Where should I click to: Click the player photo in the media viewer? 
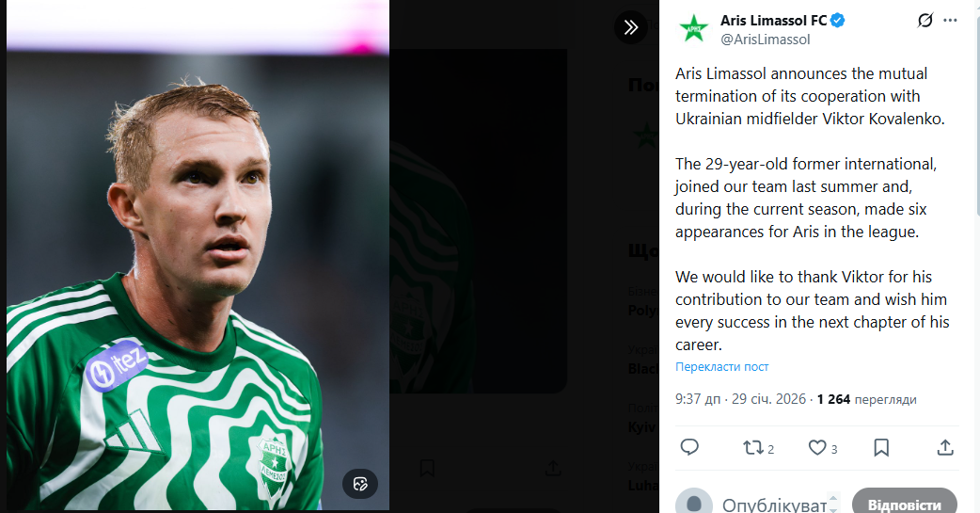point(198,254)
